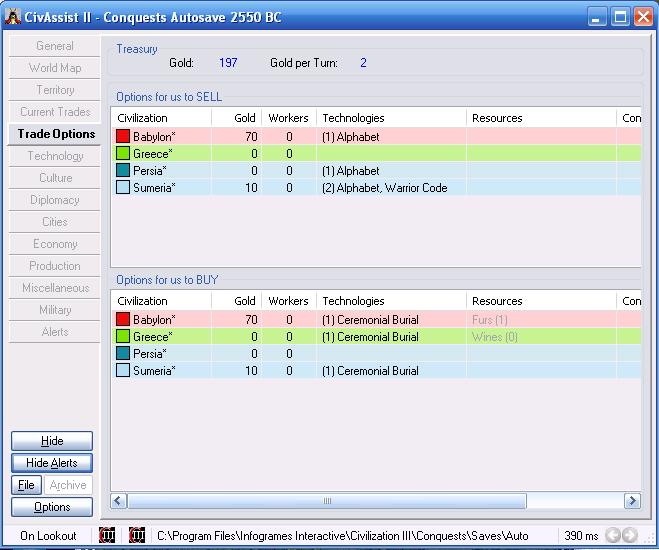Click scrollbar right arrow button
659x550 pixels.
click(633, 501)
